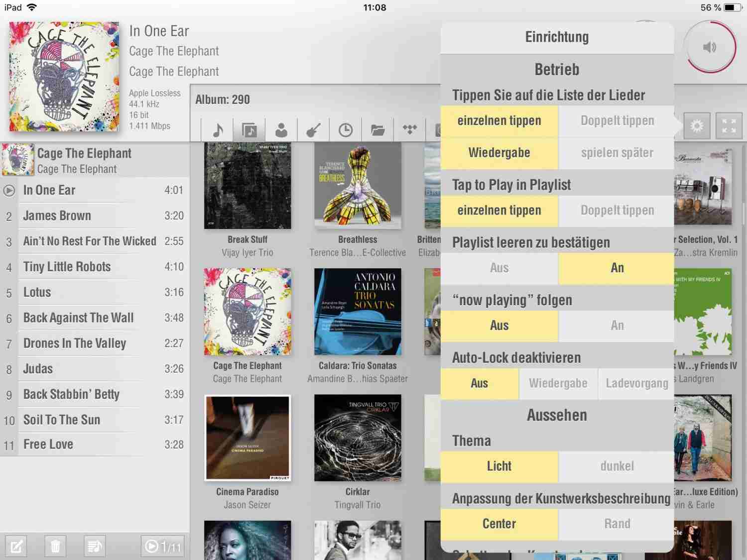Screen dimensions: 747x560
Task: Play track Free Love
Action: tap(95, 445)
